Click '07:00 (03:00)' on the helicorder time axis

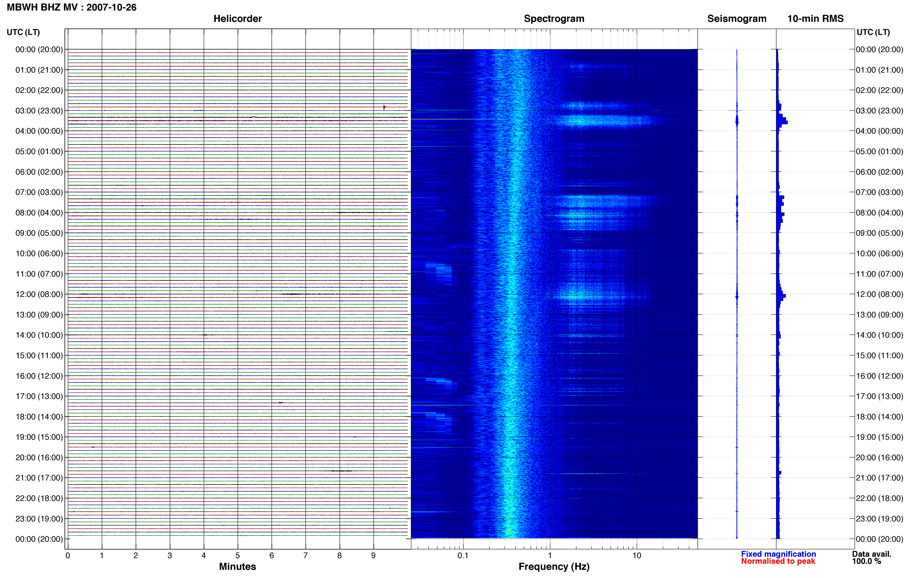point(39,192)
